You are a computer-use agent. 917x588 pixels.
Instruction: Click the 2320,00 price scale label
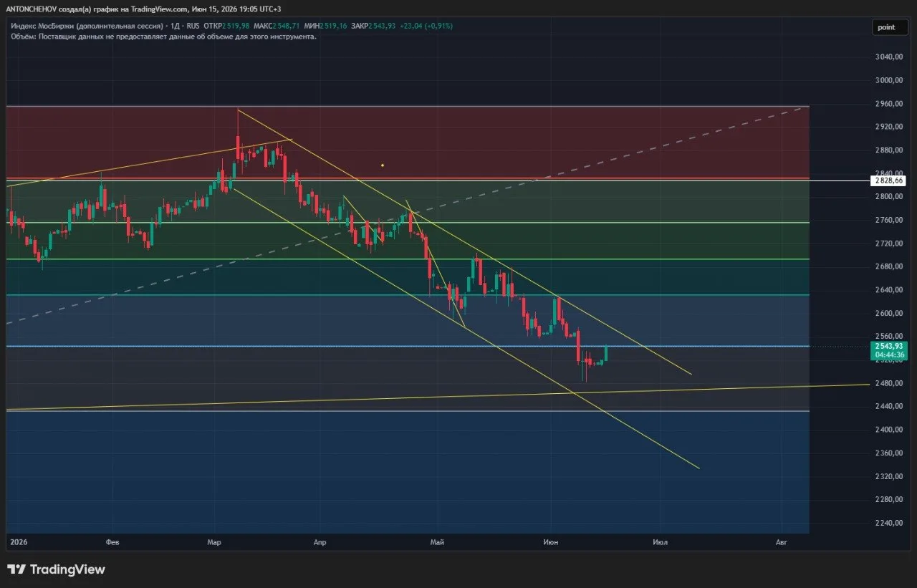click(x=890, y=476)
